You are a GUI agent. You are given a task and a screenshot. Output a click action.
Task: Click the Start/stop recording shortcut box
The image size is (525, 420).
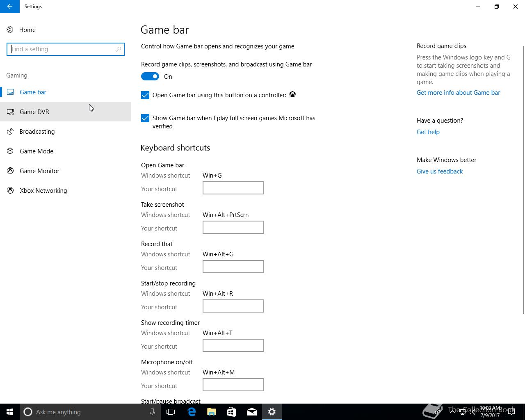(233, 306)
